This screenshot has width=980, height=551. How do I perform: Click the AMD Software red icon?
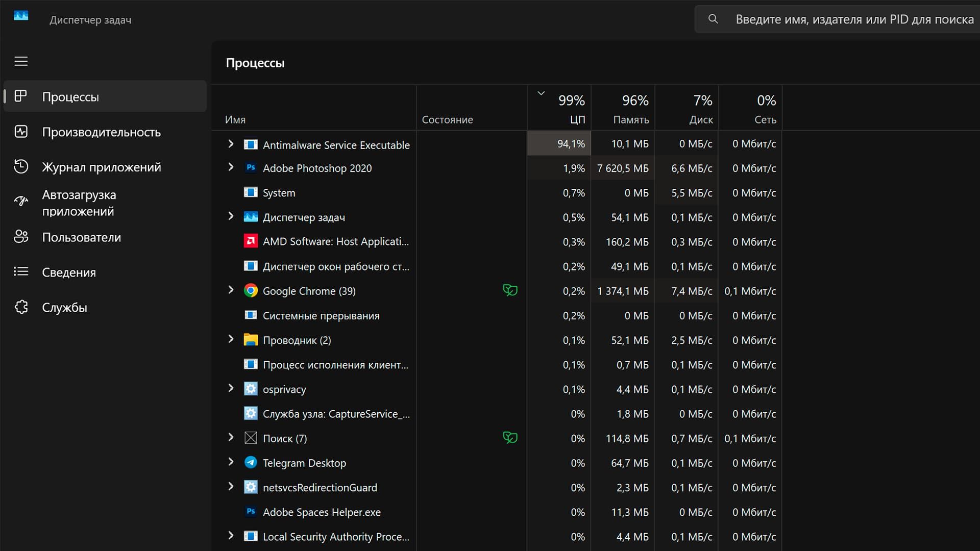pos(251,241)
